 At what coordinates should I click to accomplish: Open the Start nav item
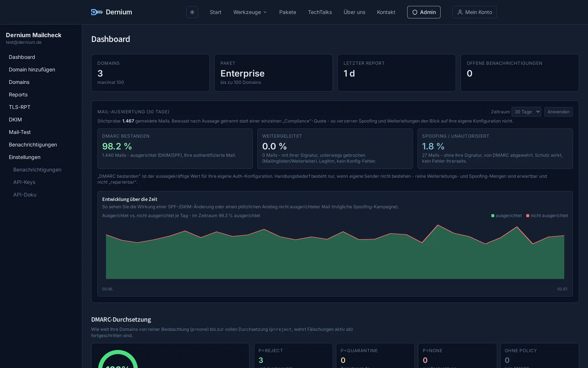pos(216,12)
